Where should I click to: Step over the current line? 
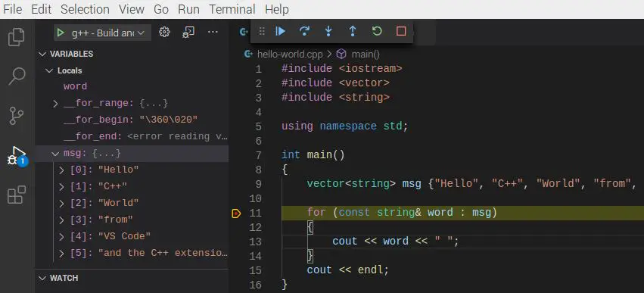point(304,31)
